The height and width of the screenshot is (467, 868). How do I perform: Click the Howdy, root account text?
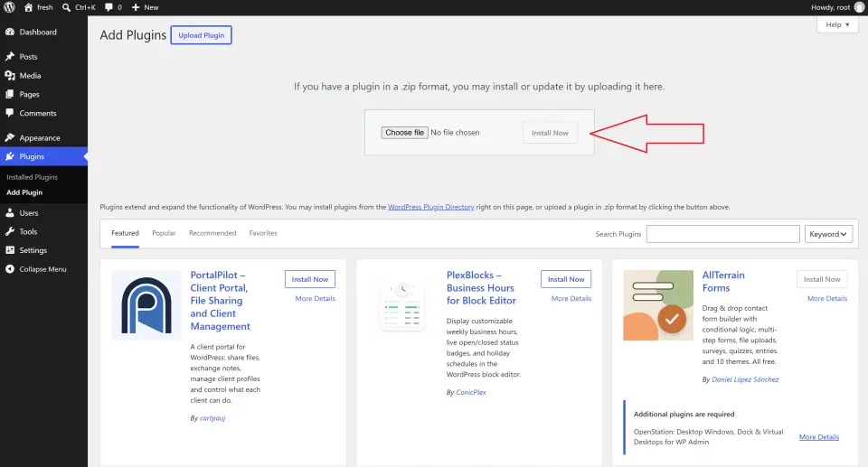pos(830,7)
